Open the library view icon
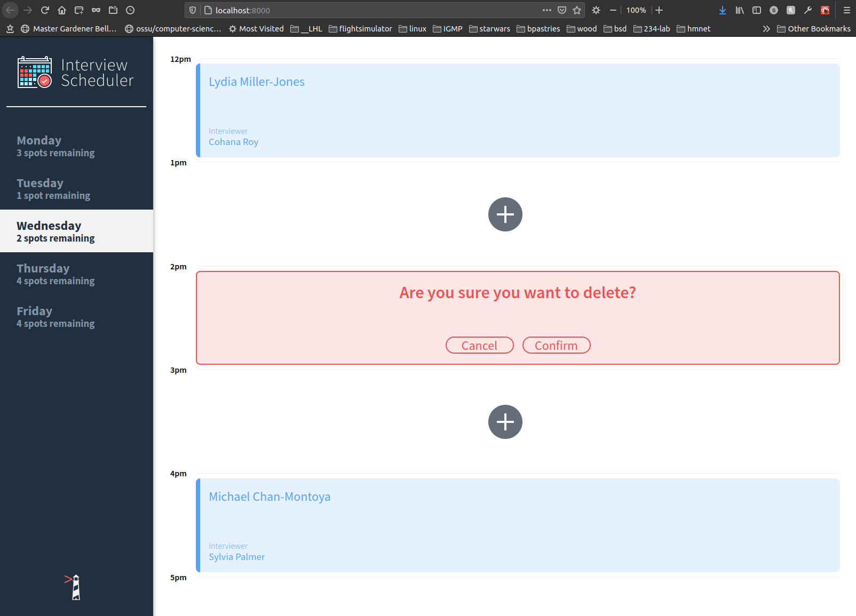The height and width of the screenshot is (616, 856). pos(740,10)
